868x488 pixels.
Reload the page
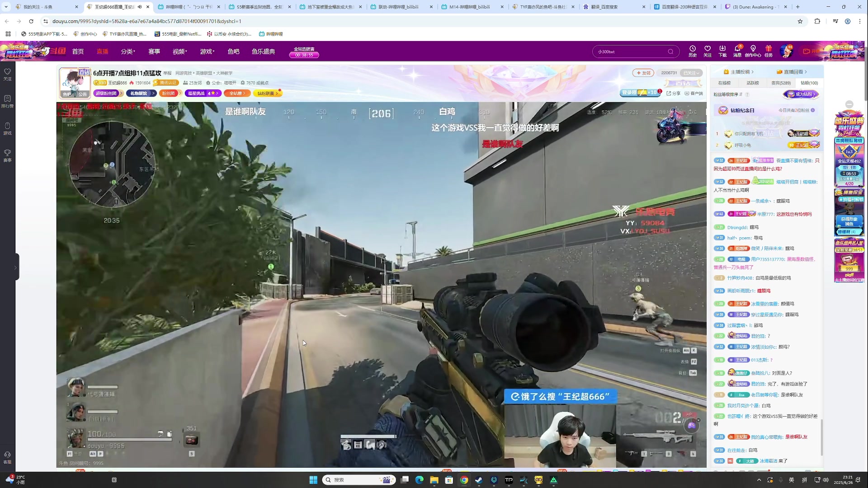coord(31,21)
